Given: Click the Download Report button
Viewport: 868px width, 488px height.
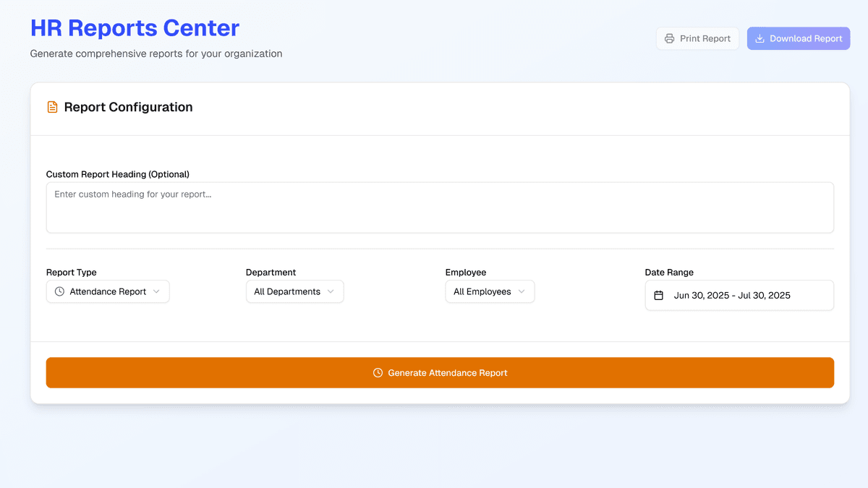Looking at the screenshot, I should click(799, 38).
